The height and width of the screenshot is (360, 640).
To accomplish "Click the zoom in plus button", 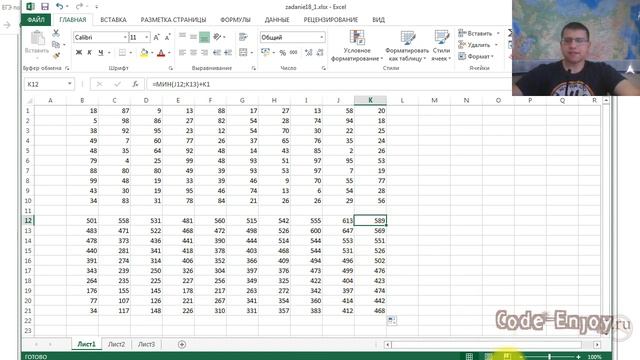I will (578, 357).
